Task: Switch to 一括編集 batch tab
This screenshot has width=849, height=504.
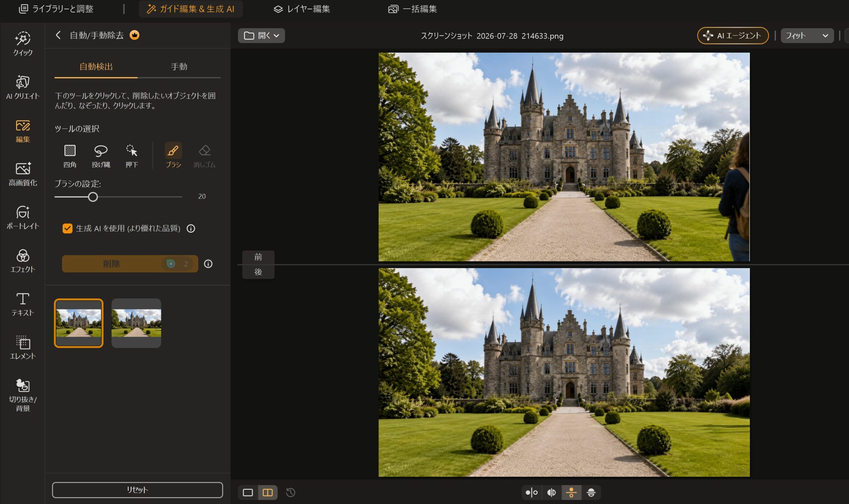Action: click(413, 9)
